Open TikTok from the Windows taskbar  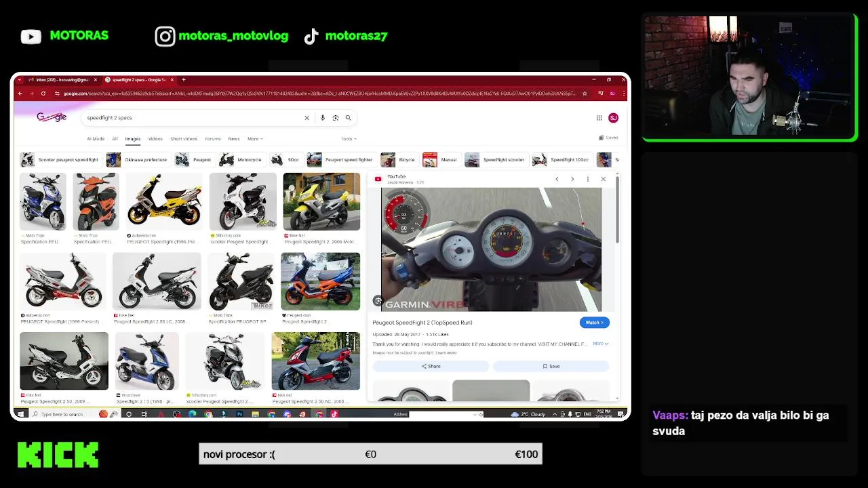(x=334, y=414)
